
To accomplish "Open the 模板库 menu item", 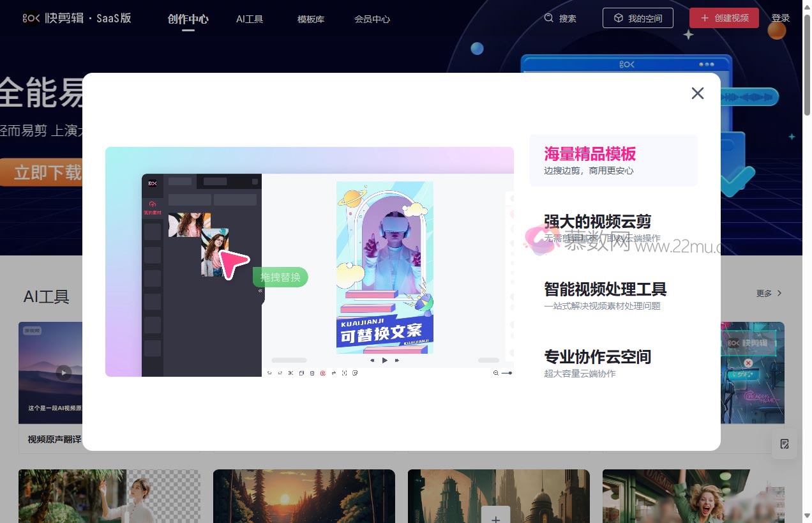I will [x=310, y=19].
